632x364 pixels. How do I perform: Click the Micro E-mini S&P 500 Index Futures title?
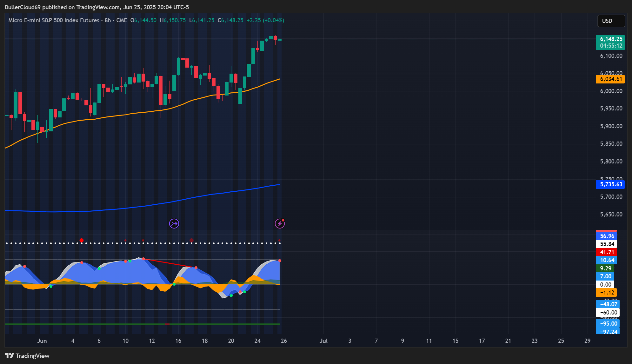pos(54,20)
